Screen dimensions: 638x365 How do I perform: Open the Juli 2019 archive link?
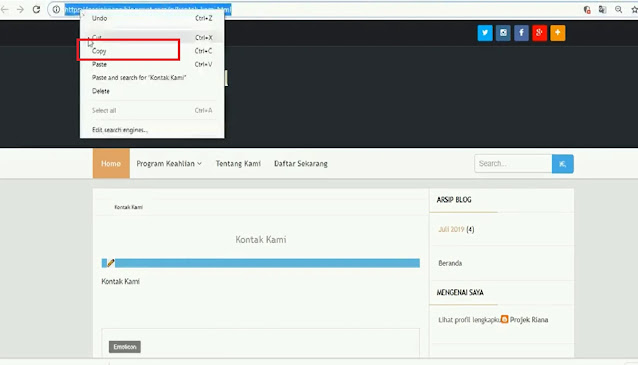pos(451,229)
